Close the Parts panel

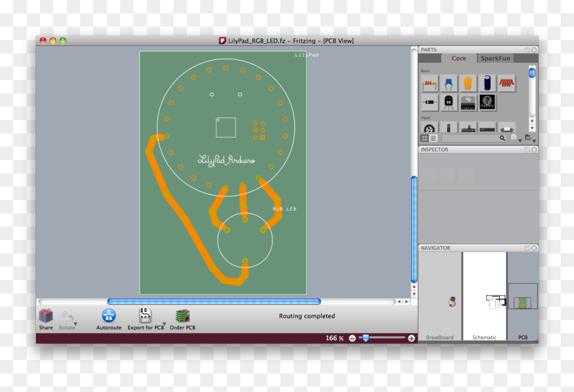534,50
